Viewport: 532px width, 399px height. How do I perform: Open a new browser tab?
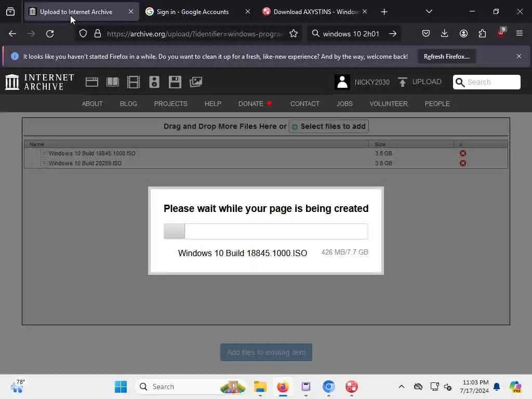pos(384,12)
